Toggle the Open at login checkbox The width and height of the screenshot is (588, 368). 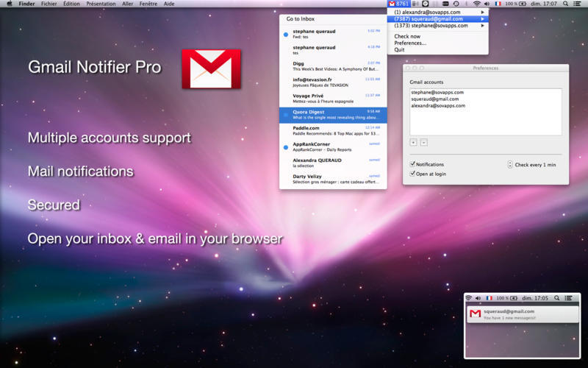pos(412,174)
